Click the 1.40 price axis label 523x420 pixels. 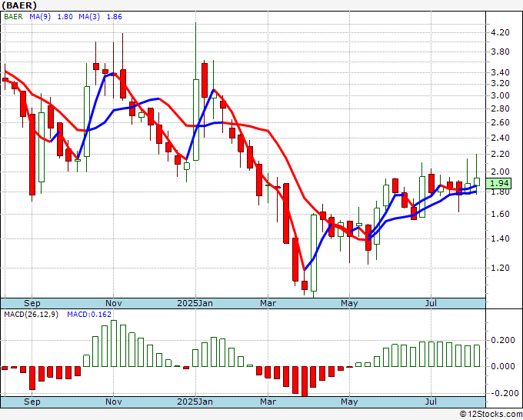pos(500,238)
